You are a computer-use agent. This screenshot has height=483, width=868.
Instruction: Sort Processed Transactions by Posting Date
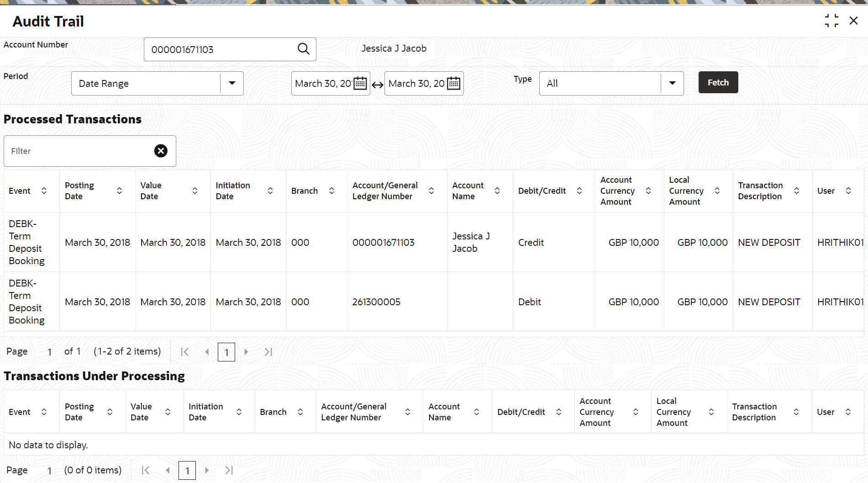119,191
